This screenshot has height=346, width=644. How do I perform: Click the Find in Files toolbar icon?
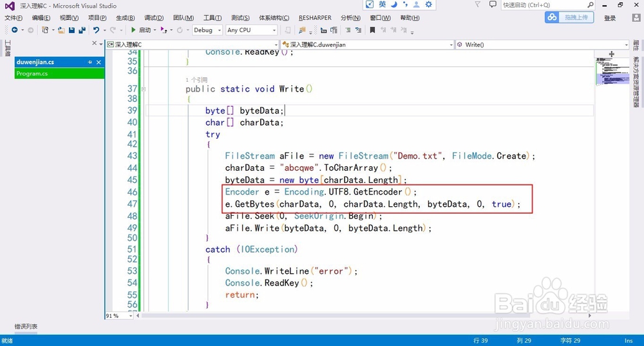(x=302, y=30)
